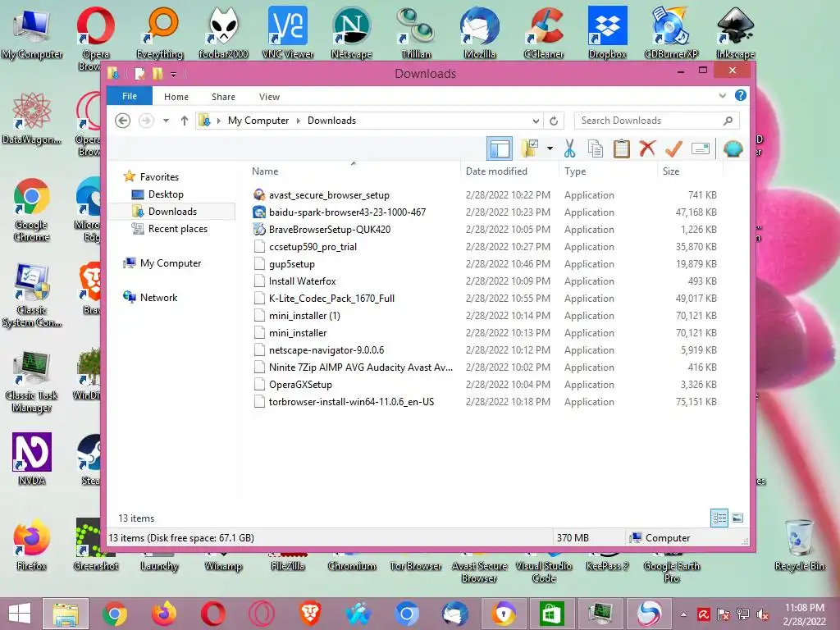This screenshot has height=630, width=840.
Task: Open Windows Store taskbar icon
Action: point(552,614)
